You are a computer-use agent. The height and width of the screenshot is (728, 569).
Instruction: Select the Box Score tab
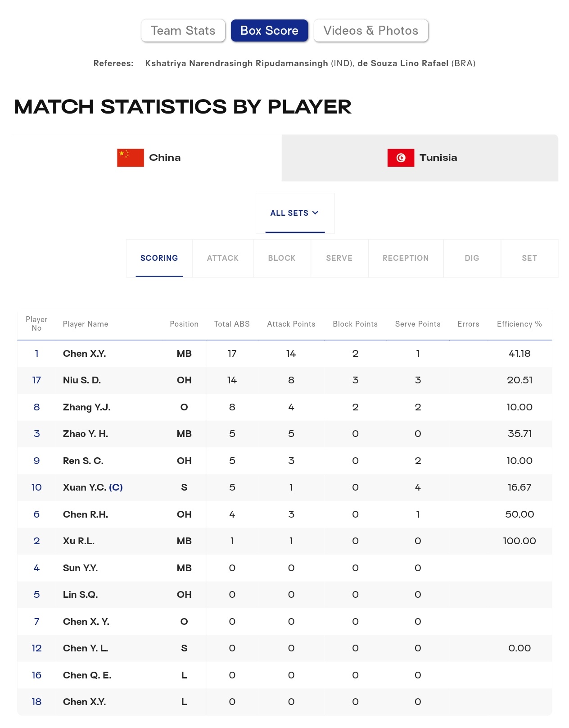(269, 31)
